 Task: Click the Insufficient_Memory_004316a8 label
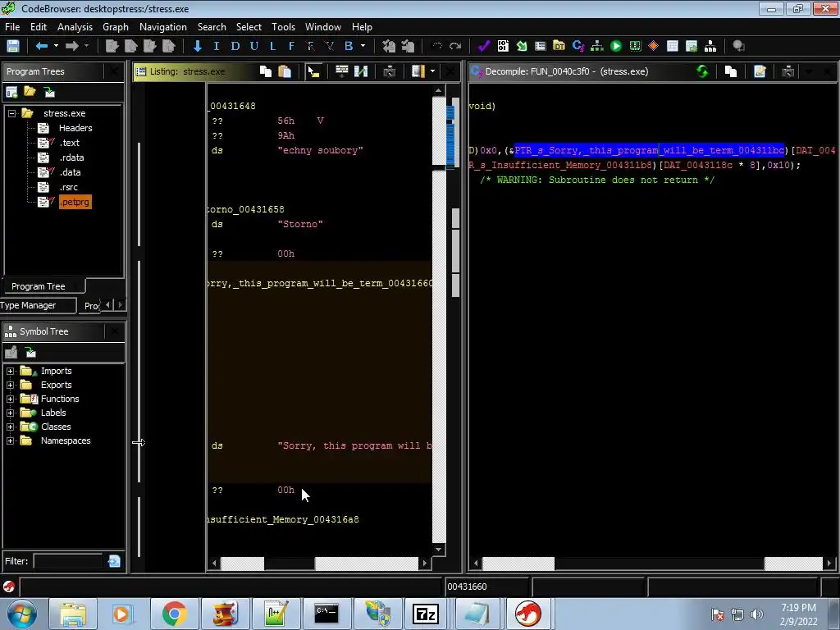(x=283, y=519)
